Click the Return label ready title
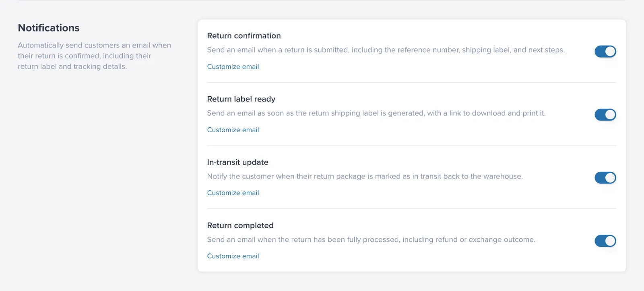 tap(241, 99)
